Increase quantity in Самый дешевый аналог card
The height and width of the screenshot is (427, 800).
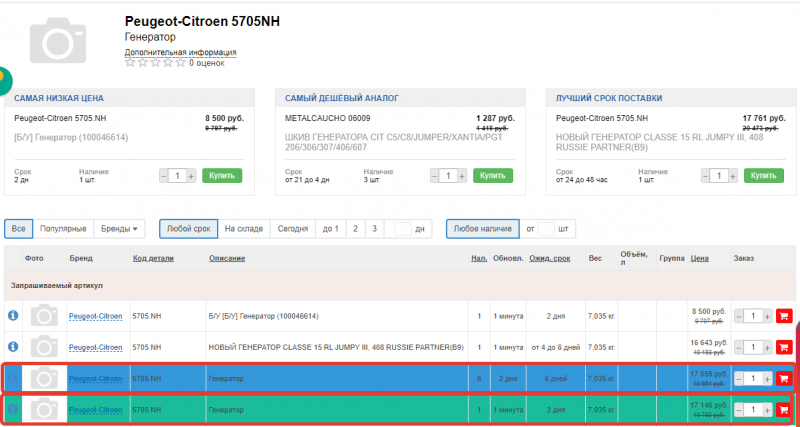click(462, 176)
